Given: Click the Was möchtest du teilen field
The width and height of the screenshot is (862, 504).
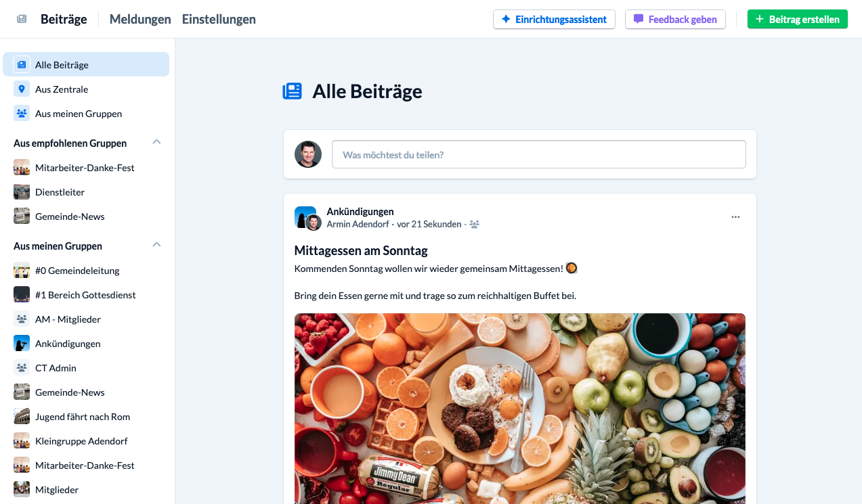Looking at the screenshot, I should pos(539,154).
